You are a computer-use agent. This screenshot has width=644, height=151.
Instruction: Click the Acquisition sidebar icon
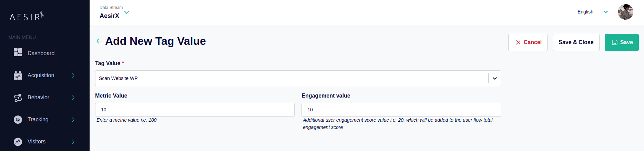[18, 75]
